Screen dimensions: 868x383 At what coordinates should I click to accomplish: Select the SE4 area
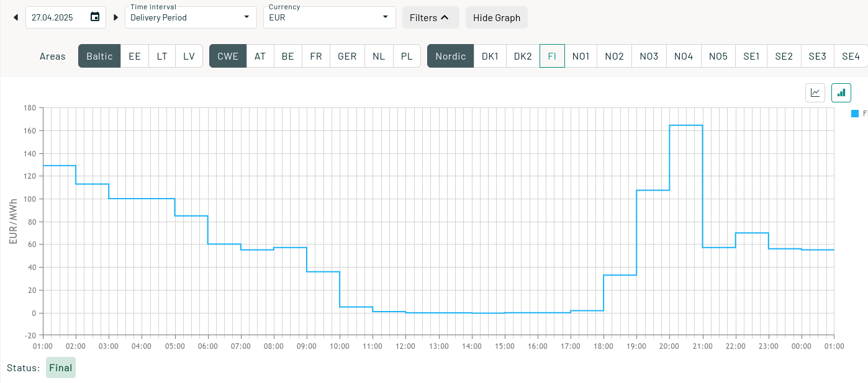pos(851,56)
